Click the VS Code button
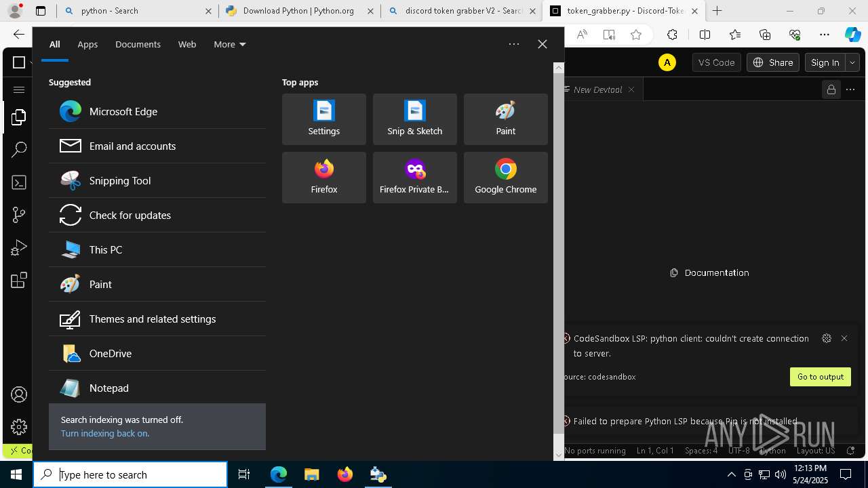Screen dimensions: 868x488 point(716,62)
